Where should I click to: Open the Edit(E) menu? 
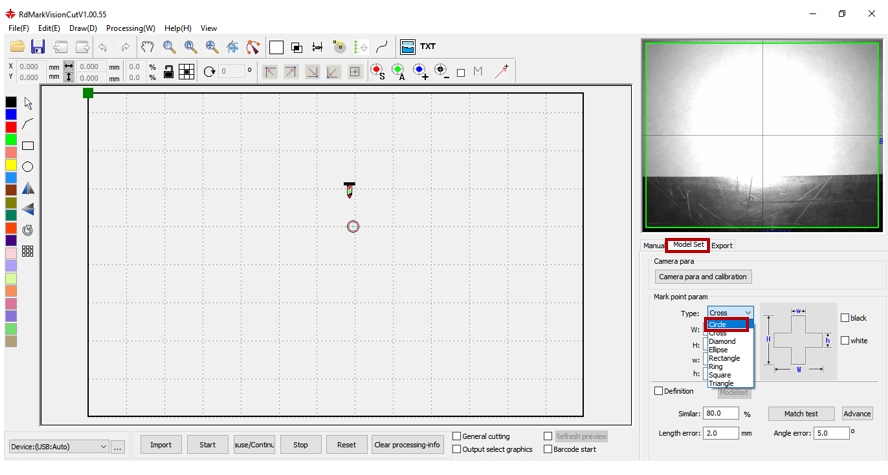[x=49, y=28]
